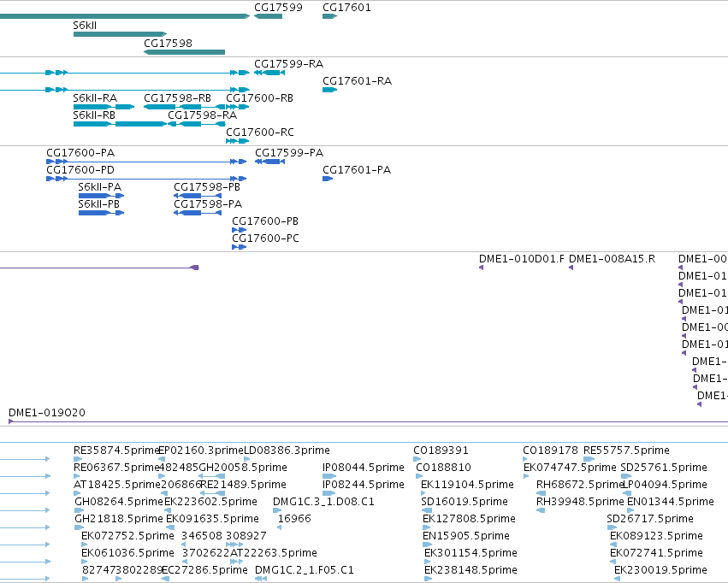Click the CO189391 EST label

pos(441,450)
